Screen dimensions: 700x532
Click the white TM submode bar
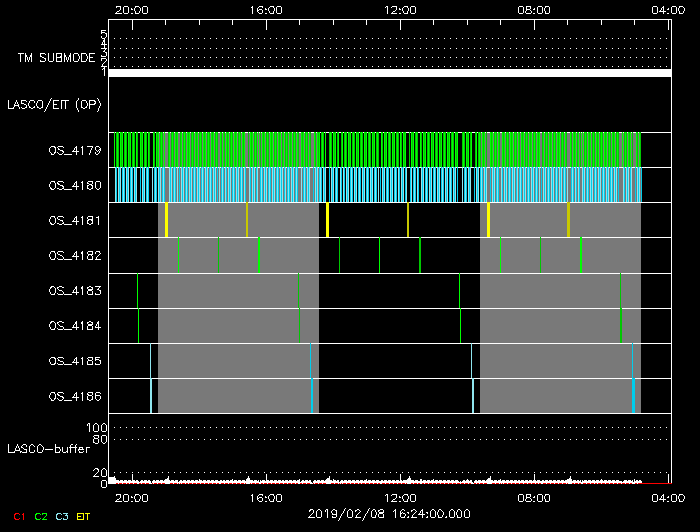pos(389,73)
